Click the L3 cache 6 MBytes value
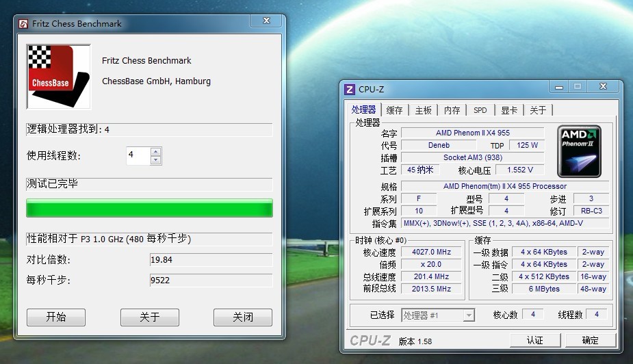This screenshot has height=364, width=633. pos(544,289)
